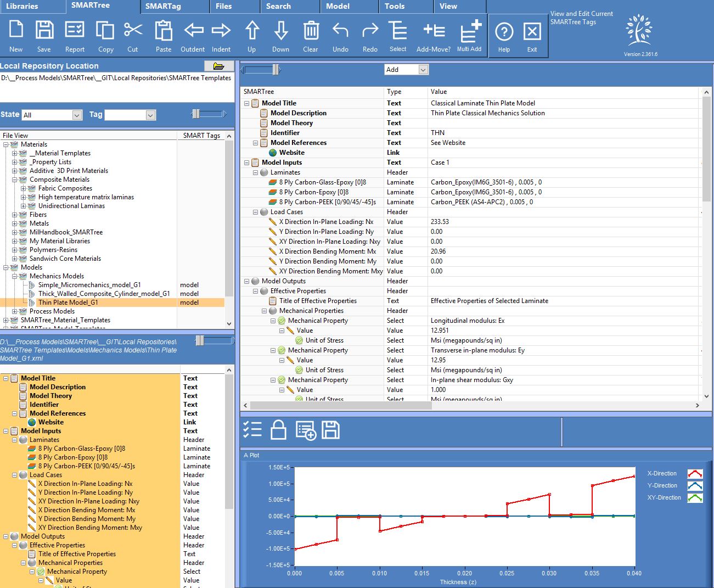Click the Exit icon
The height and width of the screenshot is (588, 714).
pyautogui.click(x=532, y=32)
